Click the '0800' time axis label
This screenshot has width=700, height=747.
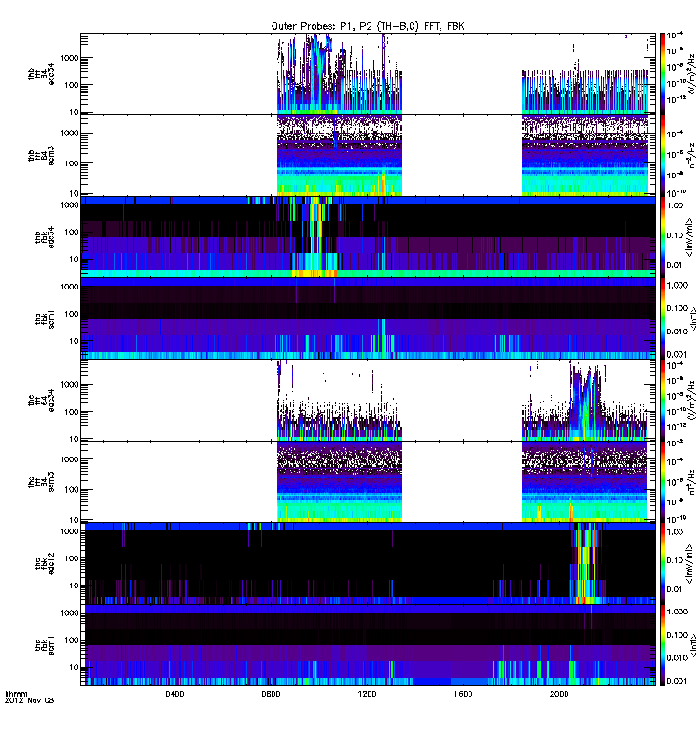coord(271,694)
